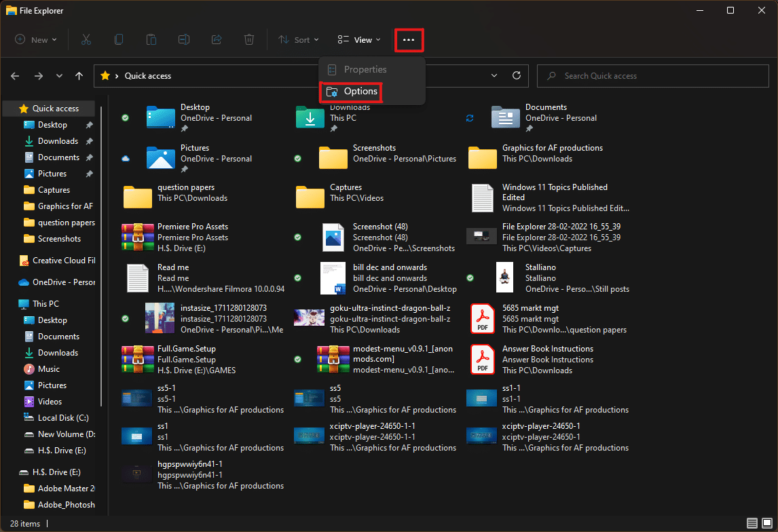Click the Delete trash icon
The height and width of the screenshot is (532, 778).
click(x=249, y=39)
